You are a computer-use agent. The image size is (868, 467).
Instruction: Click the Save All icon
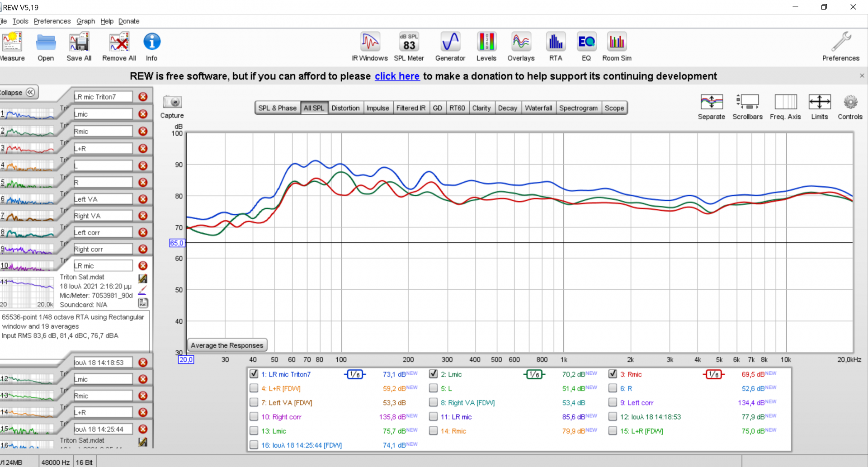(79, 46)
